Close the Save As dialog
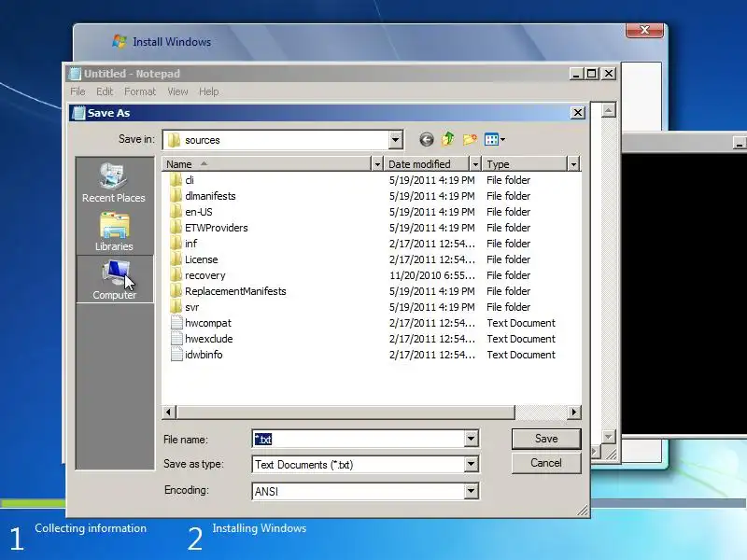Screen dimensions: 747x560 click(x=577, y=113)
